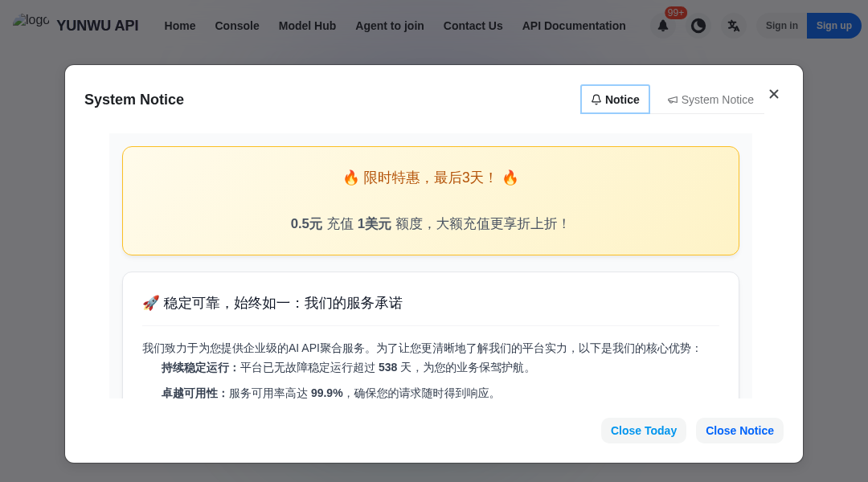Open the notifications bell icon
This screenshot has height=482, width=868.
click(x=663, y=26)
